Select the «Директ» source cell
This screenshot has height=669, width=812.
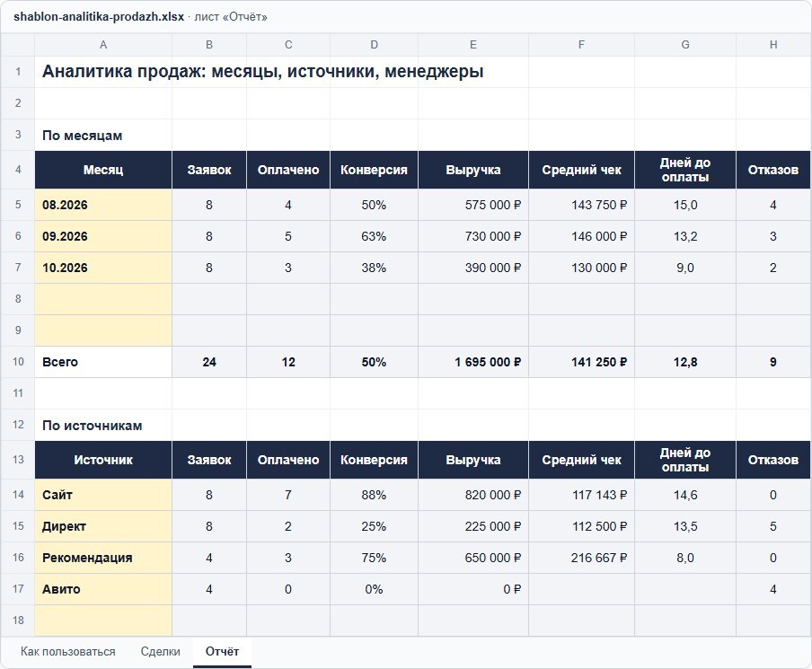pyautogui.click(x=103, y=526)
